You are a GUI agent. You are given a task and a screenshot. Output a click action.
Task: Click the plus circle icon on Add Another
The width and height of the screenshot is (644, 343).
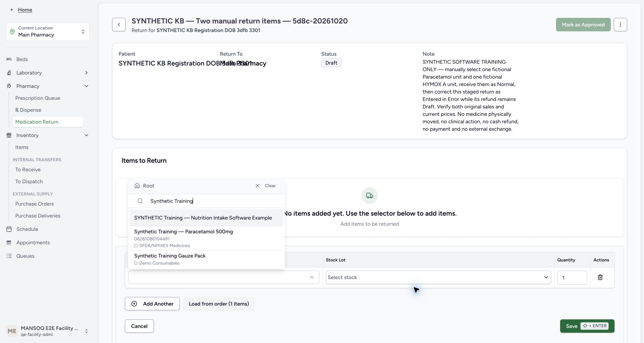tap(134, 304)
